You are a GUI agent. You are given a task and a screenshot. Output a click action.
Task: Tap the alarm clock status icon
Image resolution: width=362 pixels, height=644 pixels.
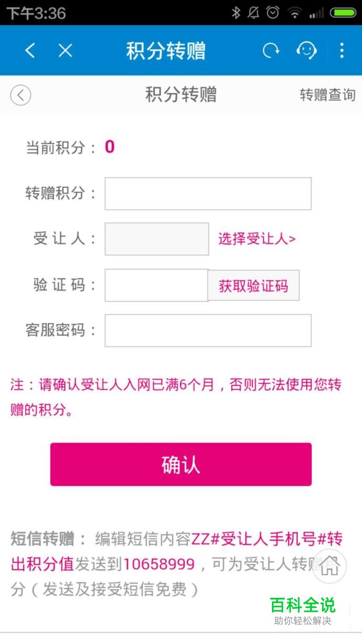273,13
